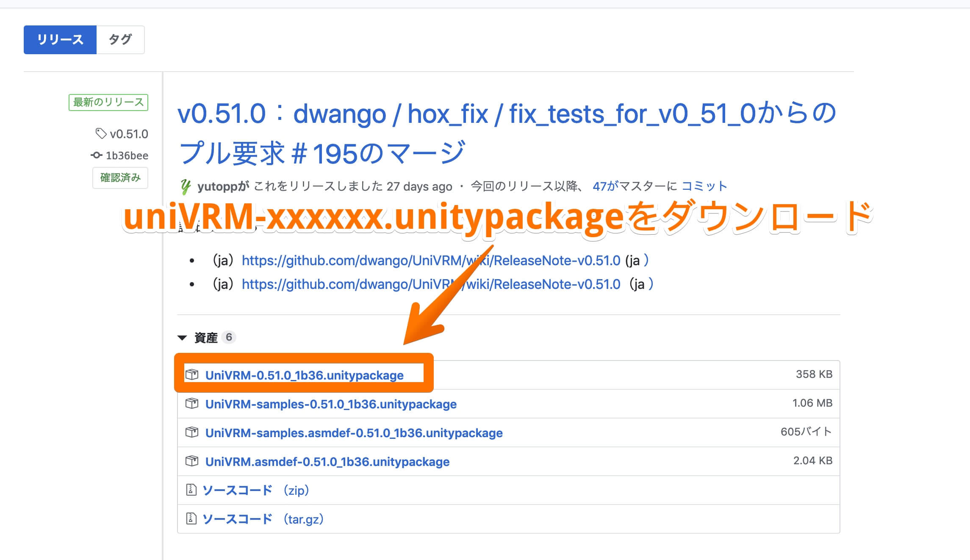Screen dimensions: 970x560
Task: Click the 358 KB file size
Action: (814, 374)
